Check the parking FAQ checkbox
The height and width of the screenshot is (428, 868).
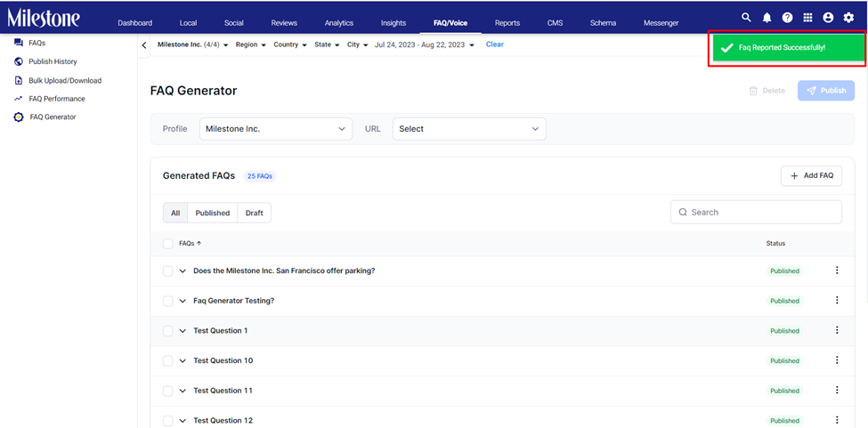point(167,271)
